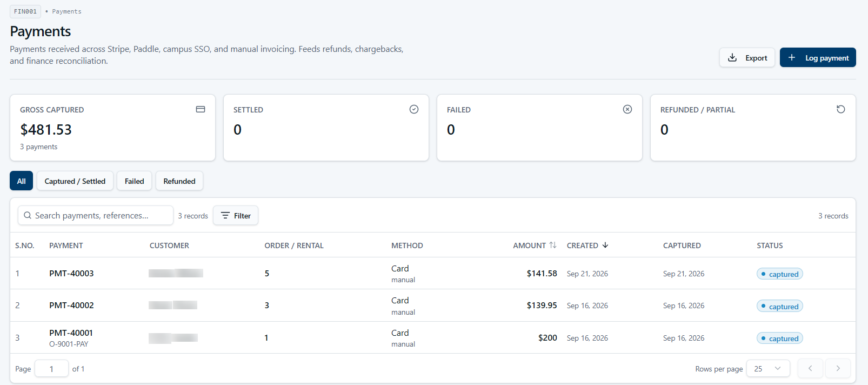Click the plus icon on Log payment

pyautogui.click(x=792, y=57)
